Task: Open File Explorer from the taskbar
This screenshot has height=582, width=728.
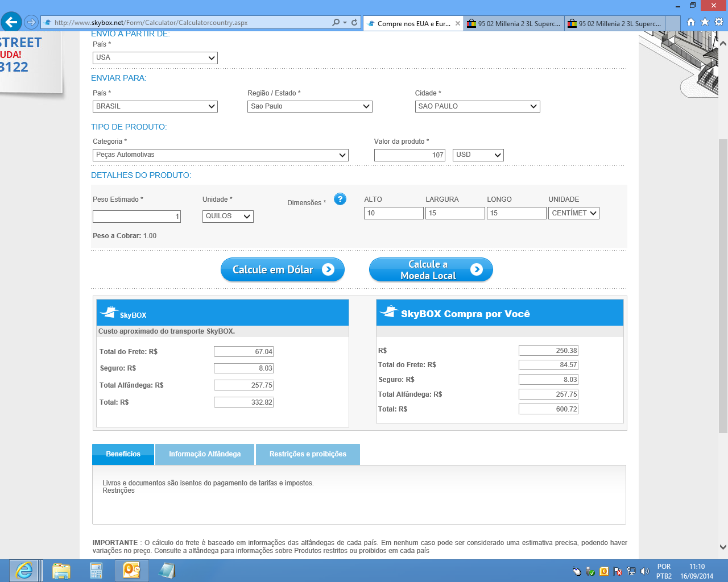Action: (x=61, y=570)
